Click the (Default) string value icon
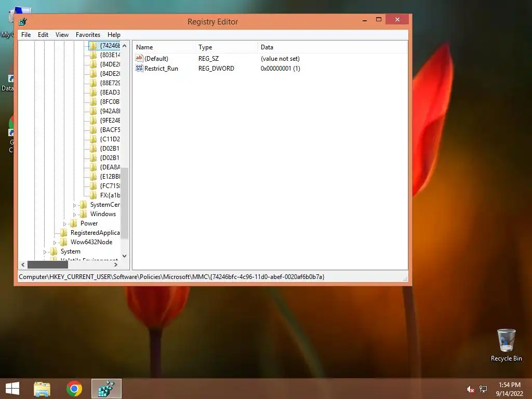 (139, 58)
